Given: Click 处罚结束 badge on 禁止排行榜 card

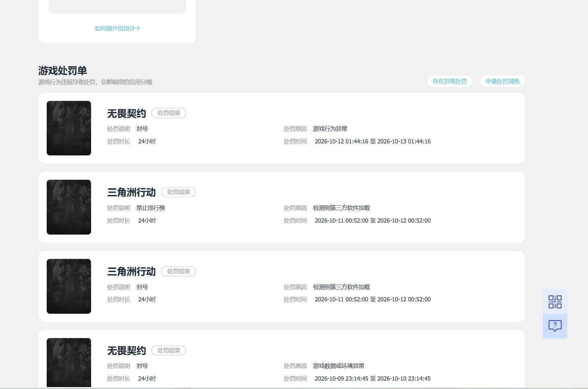Looking at the screenshot, I should [x=178, y=192].
